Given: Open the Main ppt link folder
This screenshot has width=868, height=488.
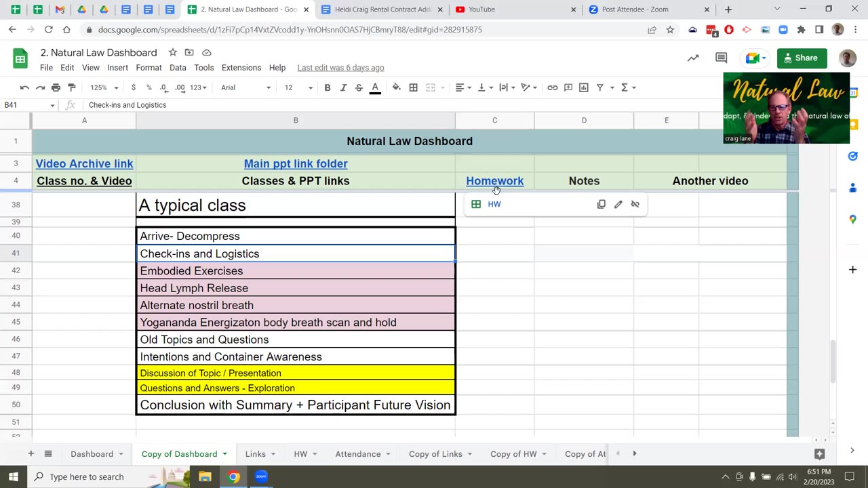Looking at the screenshot, I should coord(296,164).
